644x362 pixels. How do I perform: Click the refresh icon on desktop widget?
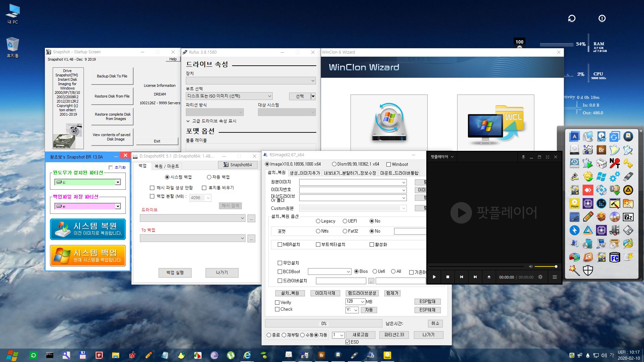point(572,18)
